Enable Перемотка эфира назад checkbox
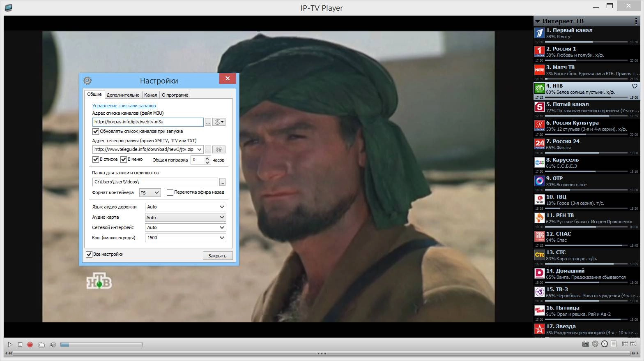Viewport: 644px width, 361px height. 170,192
